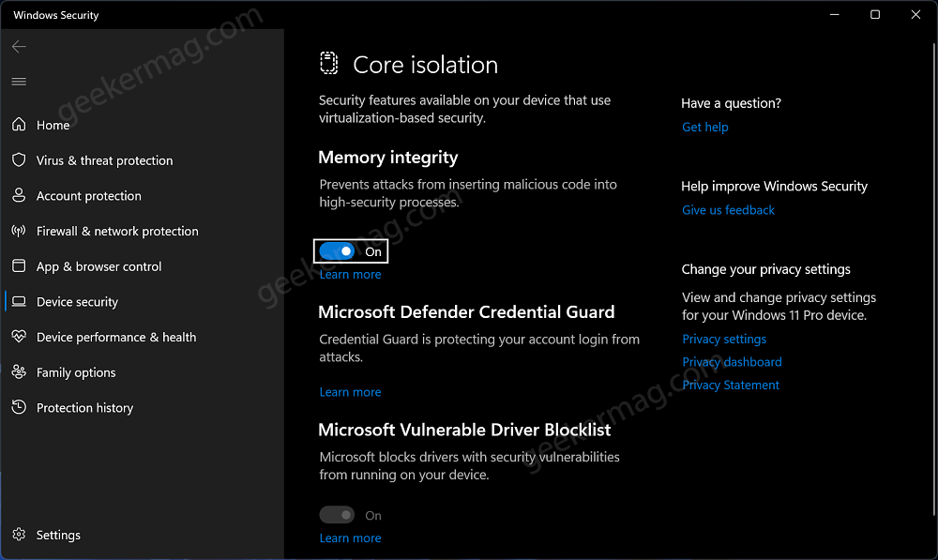This screenshot has height=560, width=938.
Task: Click the Family options people icon
Action: (19, 371)
